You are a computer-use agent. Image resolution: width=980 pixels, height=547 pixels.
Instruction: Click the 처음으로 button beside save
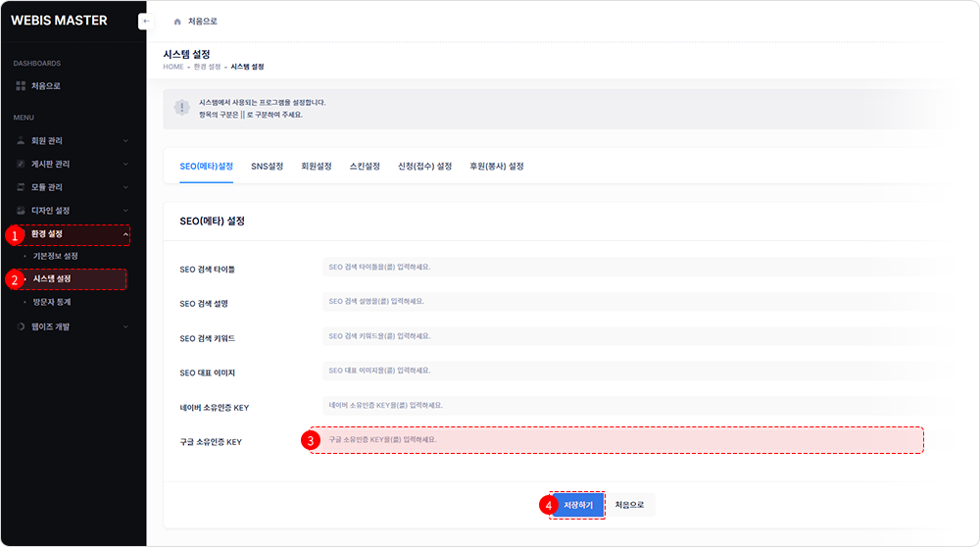(x=629, y=505)
